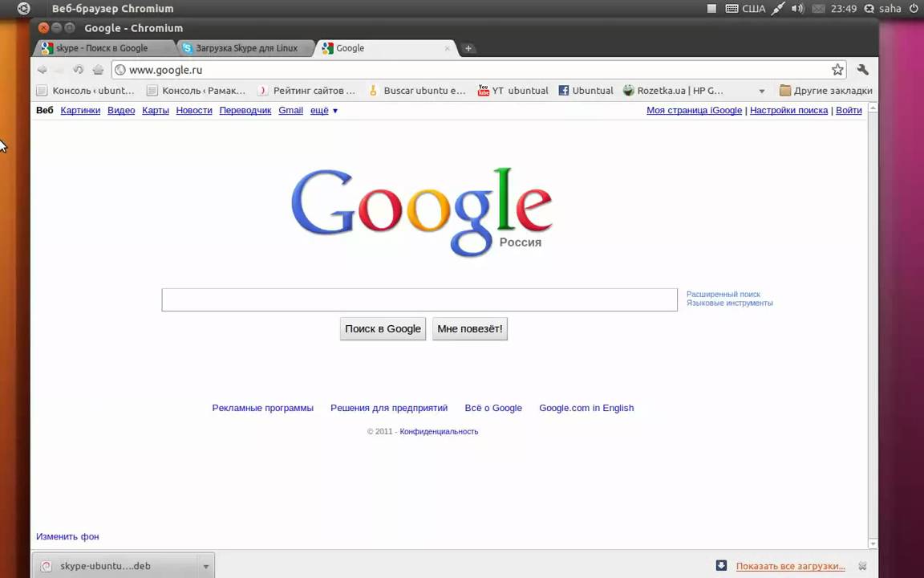Open a new tab with the plus button

click(468, 48)
